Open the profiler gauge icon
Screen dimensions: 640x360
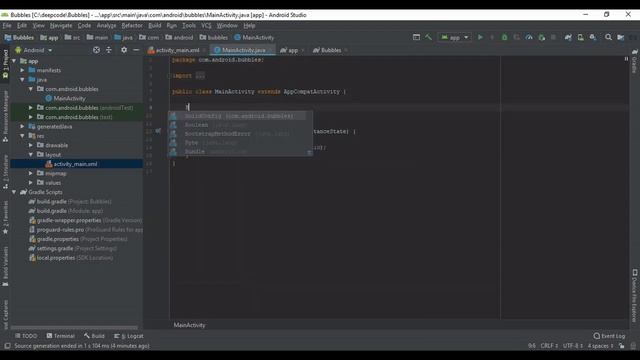click(x=529, y=37)
